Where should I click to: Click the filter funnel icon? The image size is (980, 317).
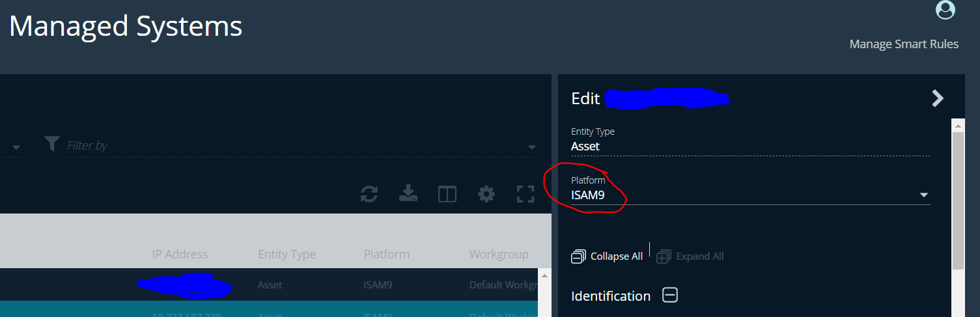pos(53,144)
